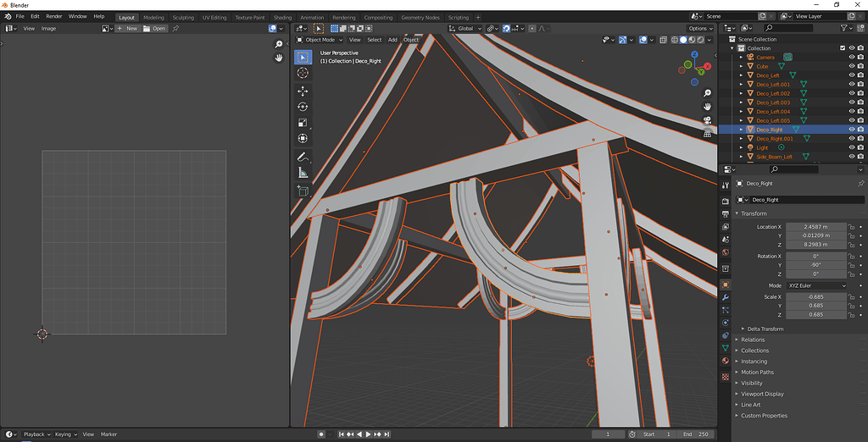Open the viewport Add menu
Image resolution: width=868 pixels, height=442 pixels.
(392, 40)
